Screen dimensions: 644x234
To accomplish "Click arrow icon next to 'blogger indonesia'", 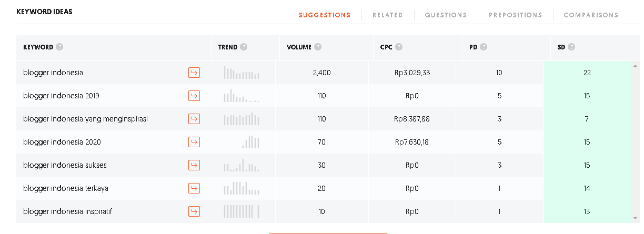I will point(194,73).
